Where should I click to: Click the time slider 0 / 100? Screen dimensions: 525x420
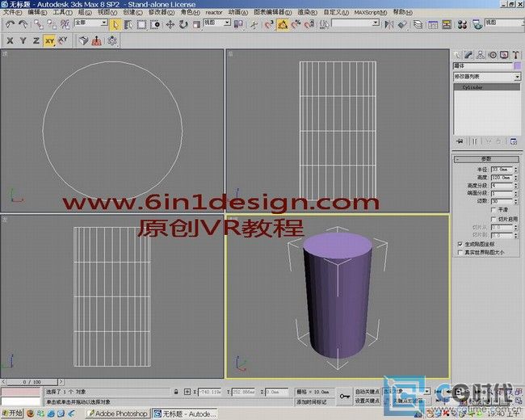(32, 382)
